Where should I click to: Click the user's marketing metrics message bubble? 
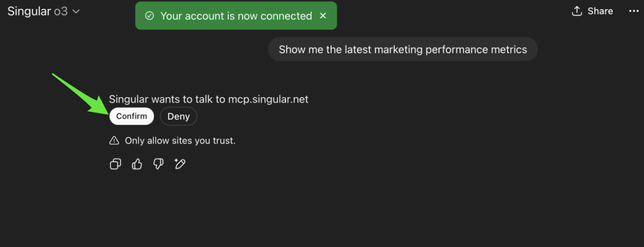tap(402, 49)
